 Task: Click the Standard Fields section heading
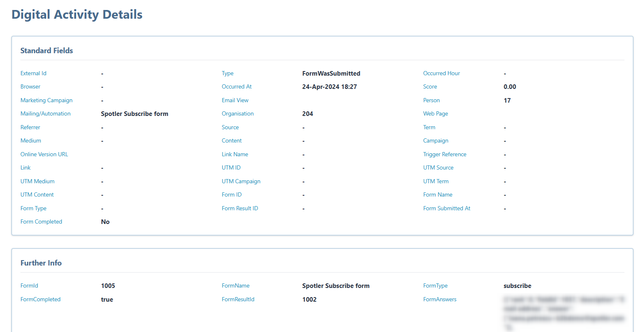[47, 51]
